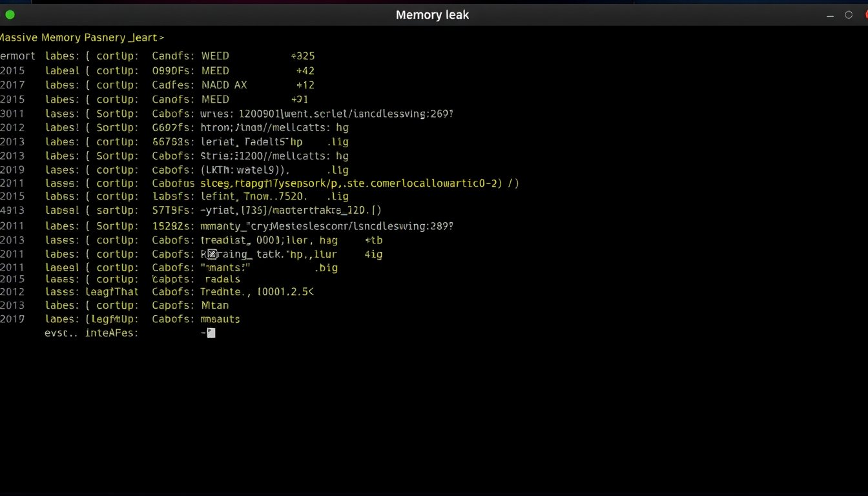868x496 pixels.
Task: Minimize the Memory leak terminal window
Action: (830, 15)
